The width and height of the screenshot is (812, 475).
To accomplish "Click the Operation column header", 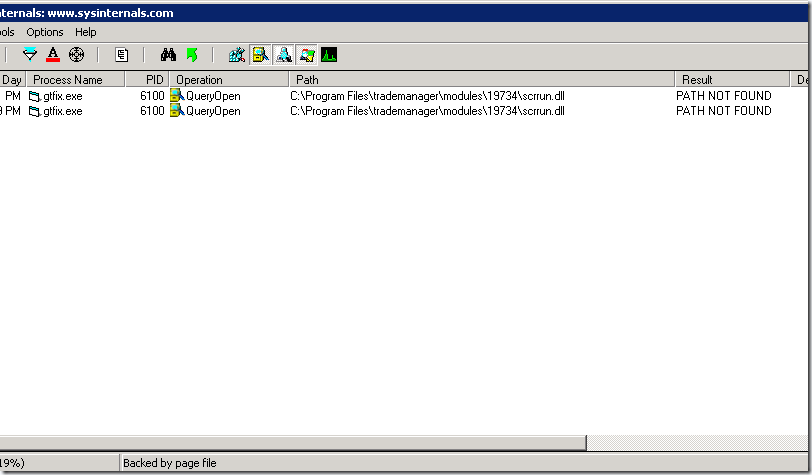I will click(x=228, y=79).
